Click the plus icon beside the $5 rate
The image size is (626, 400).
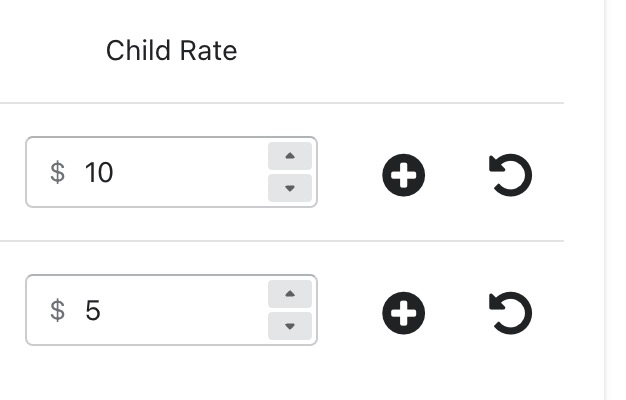403,313
